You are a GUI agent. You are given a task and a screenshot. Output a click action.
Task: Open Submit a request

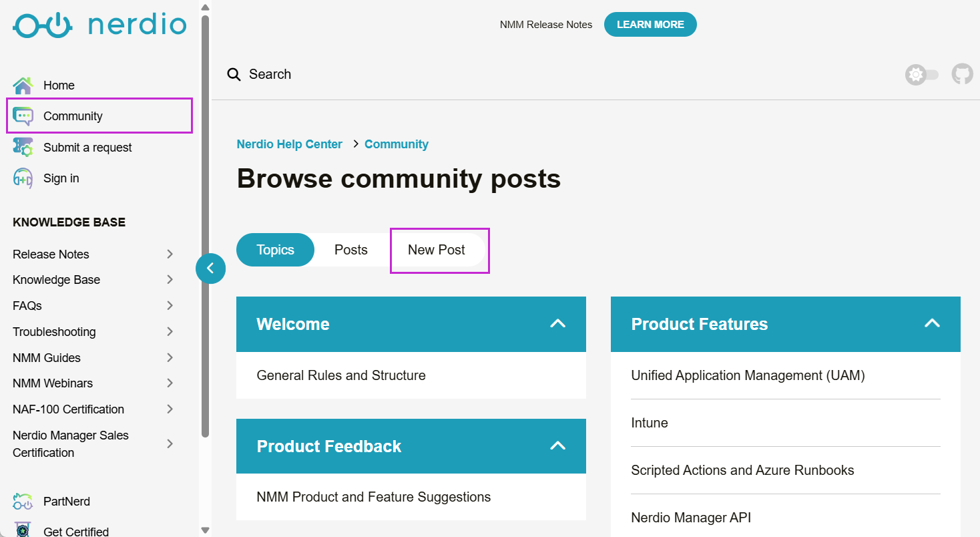(87, 148)
